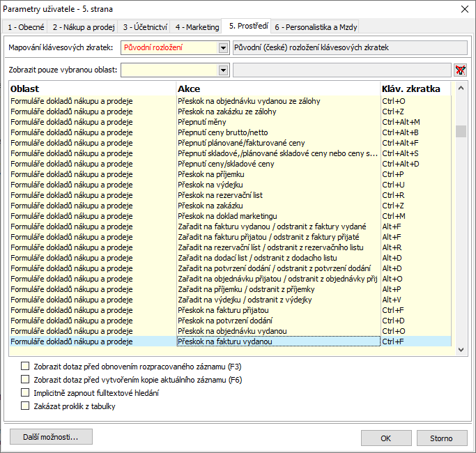
Task: Enable 'Zobrazit dotaz před obnovením rozpracovaného záznamu (F3)'
Action: coord(25,366)
